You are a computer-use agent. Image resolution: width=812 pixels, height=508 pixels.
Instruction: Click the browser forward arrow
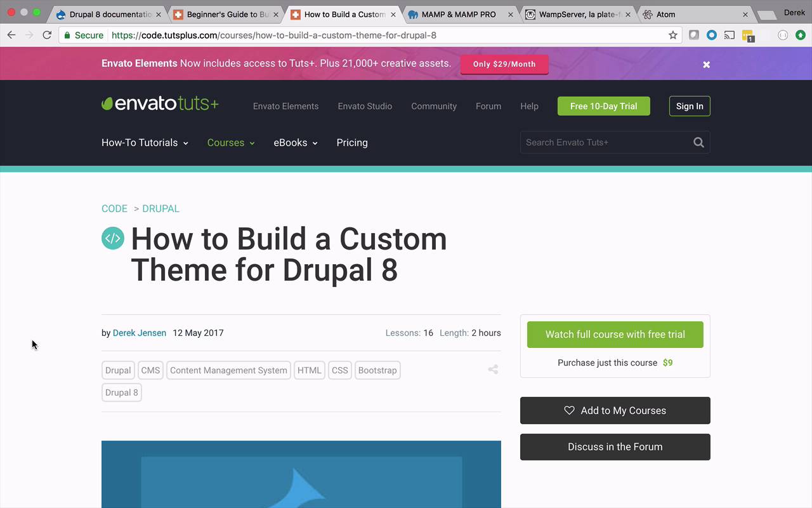pyautogui.click(x=29, y=35)
